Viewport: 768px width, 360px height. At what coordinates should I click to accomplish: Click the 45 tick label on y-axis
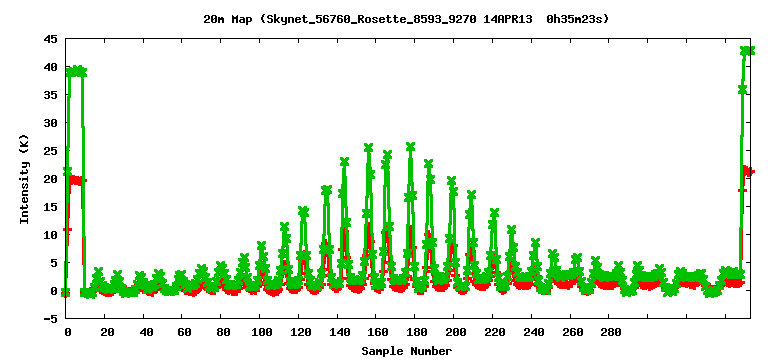(x=50, y=39)
